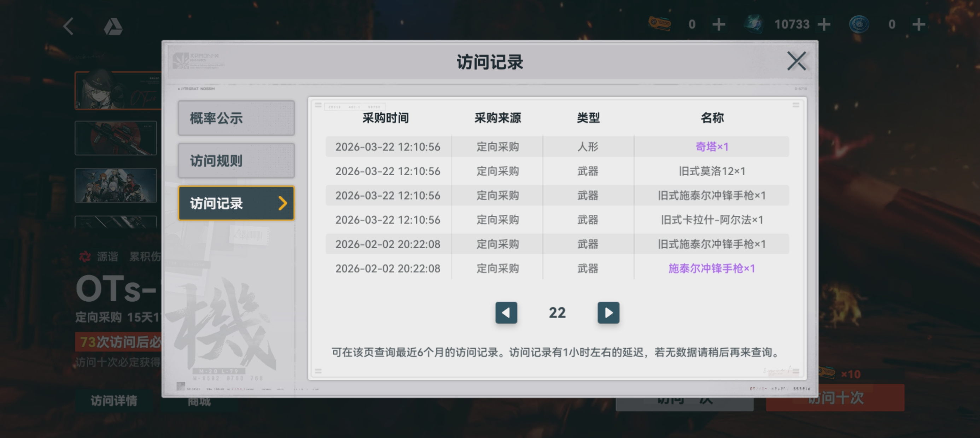This screenshot has height=438, width=980.
Task: Add tokens with the rightmost plus icon
Action: click(919, 24)
